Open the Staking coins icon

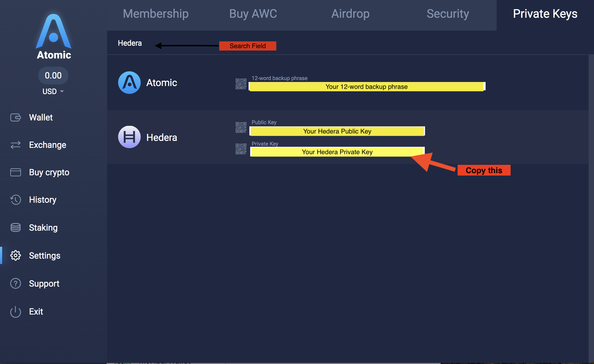(16, 227)
